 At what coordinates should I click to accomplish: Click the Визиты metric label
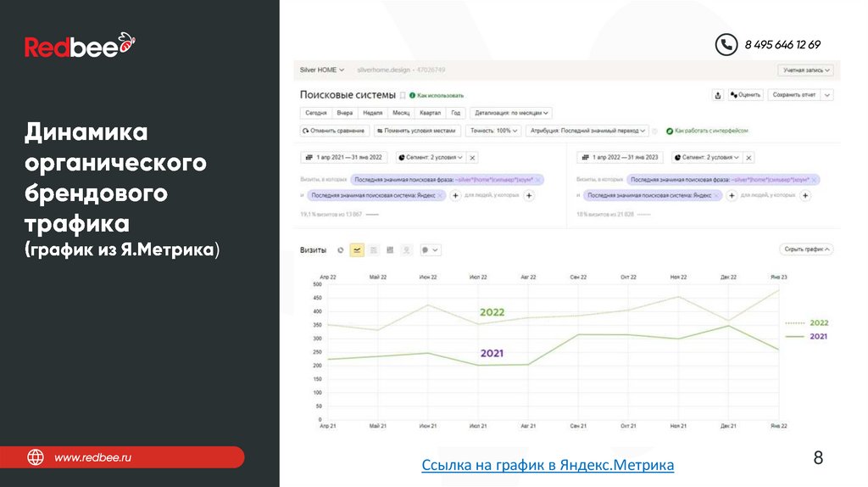point(313,250)
